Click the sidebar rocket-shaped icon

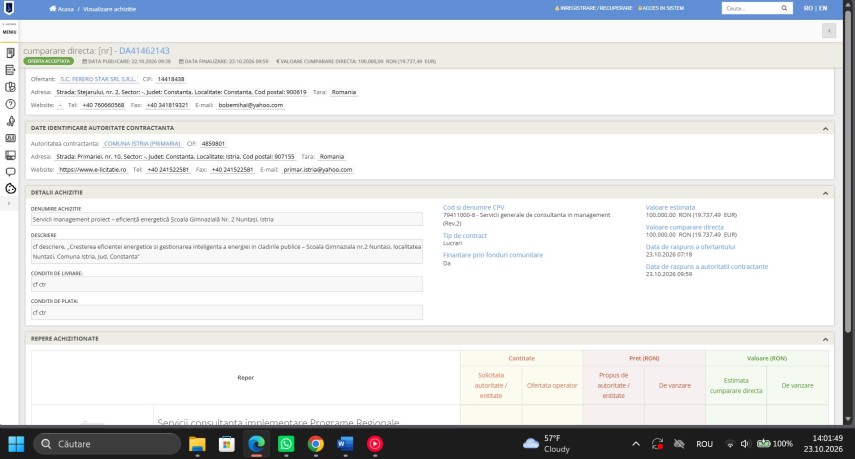click(10, 121)
